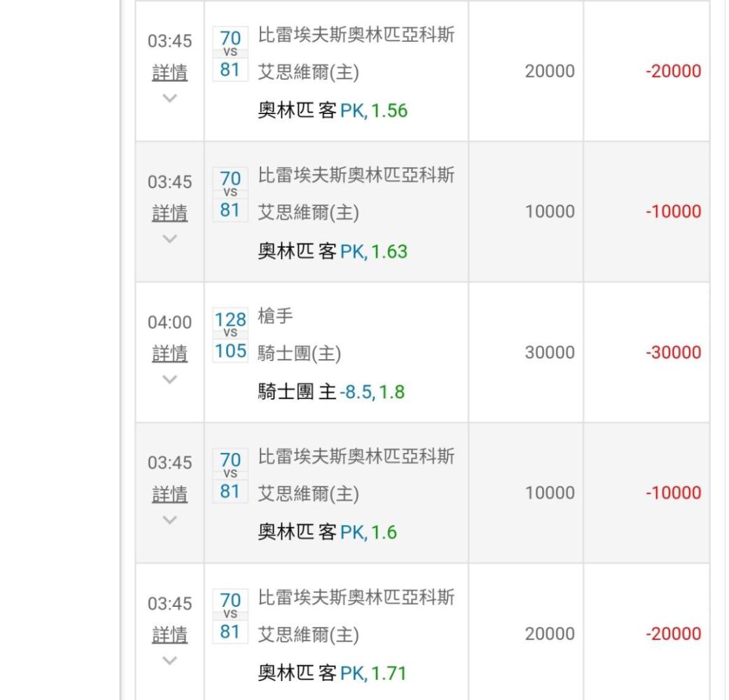Viewport: 729px width, 700px height.
Task: Expand chevron under the 1.71 odds bet row
Action: [169, 661]
